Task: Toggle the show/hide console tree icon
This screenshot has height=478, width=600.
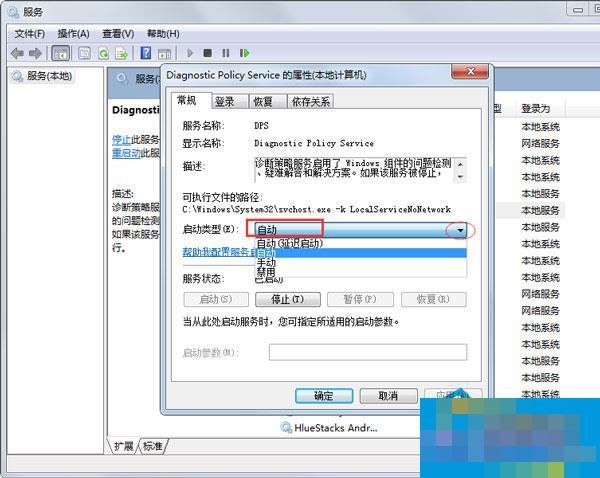Action: coord(61,53)
